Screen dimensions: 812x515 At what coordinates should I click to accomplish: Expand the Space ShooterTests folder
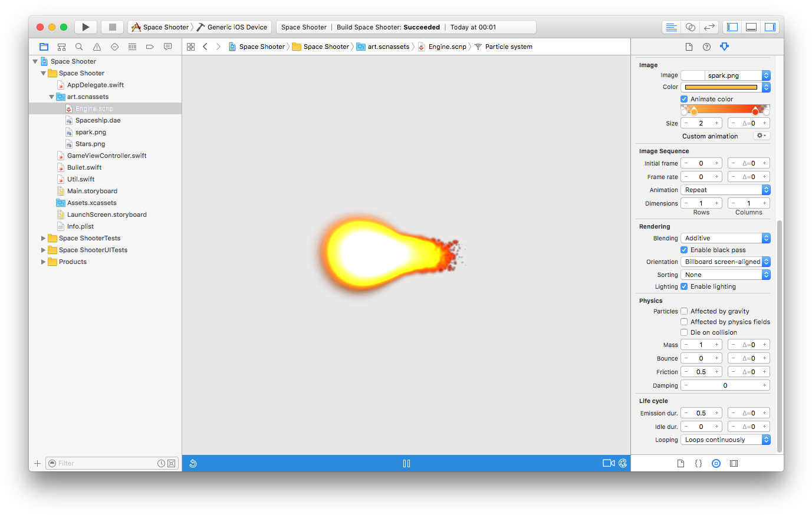(x=43, y=238)
